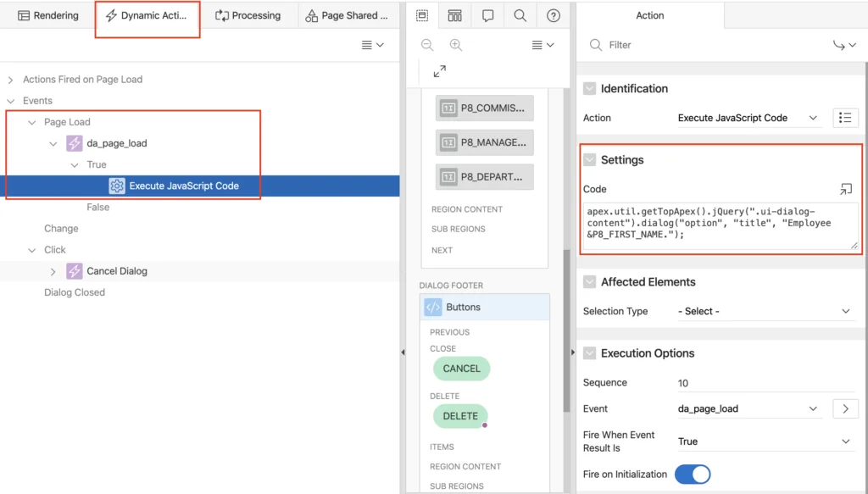The width and height of the screenshot is (868, 494).
Task: Collapse the da_page_load dynamic action
Action: (x=53, y=143)
